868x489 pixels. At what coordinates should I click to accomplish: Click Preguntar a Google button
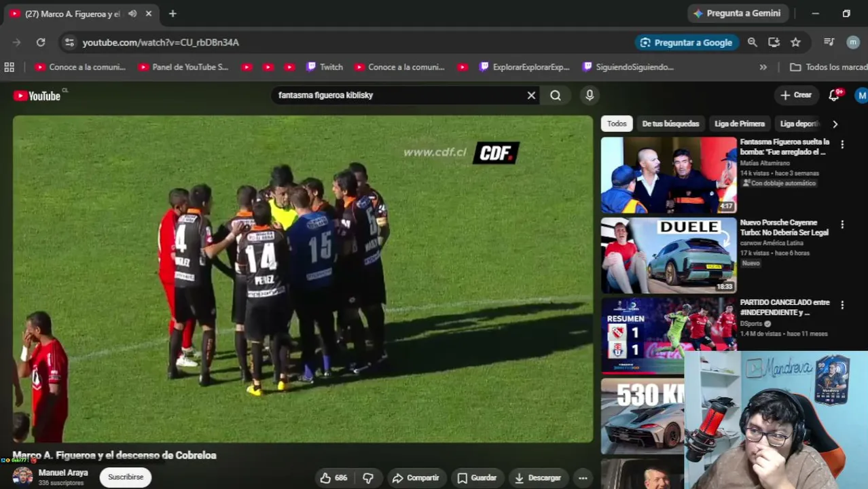(686, 42)
